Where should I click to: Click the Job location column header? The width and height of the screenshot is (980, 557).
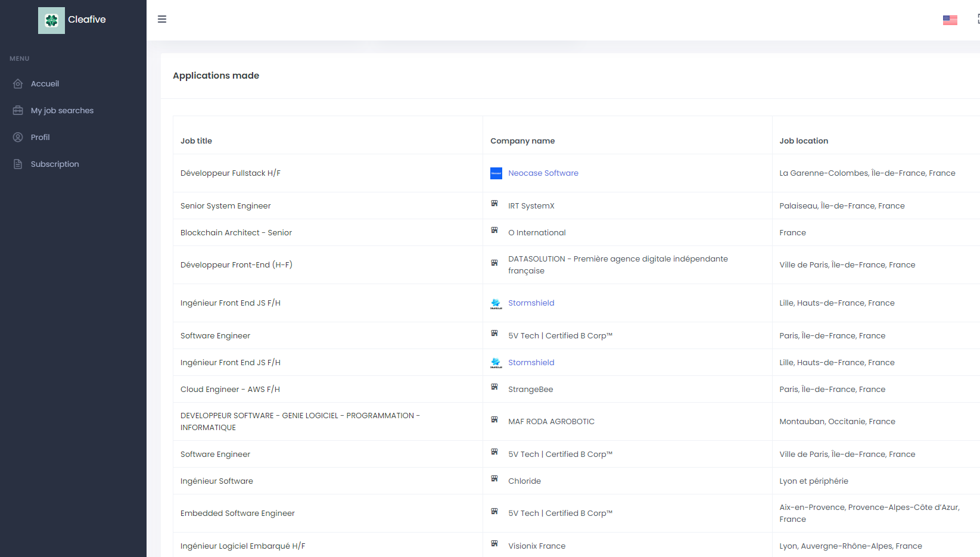pos(804,141)
